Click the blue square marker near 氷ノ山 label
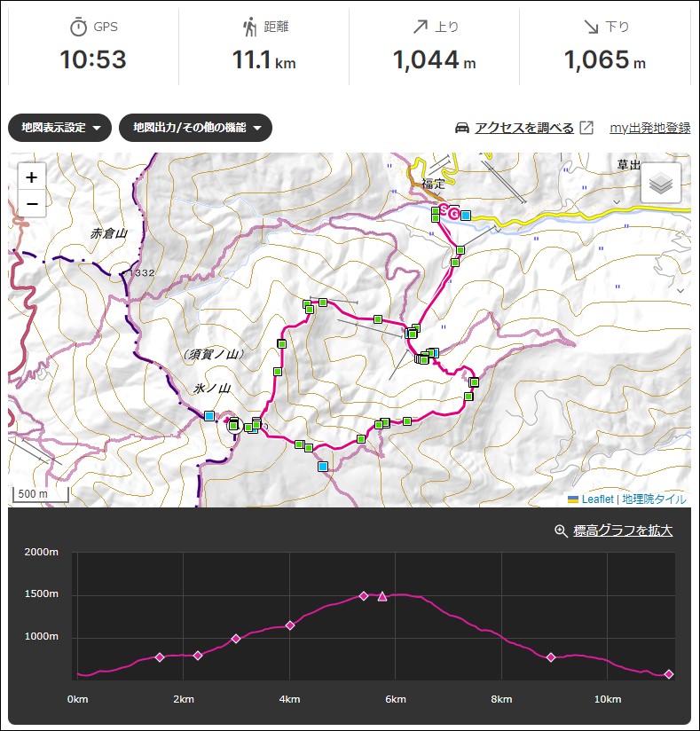The height and width of the screenshot is (731, 700). point(209,415)
